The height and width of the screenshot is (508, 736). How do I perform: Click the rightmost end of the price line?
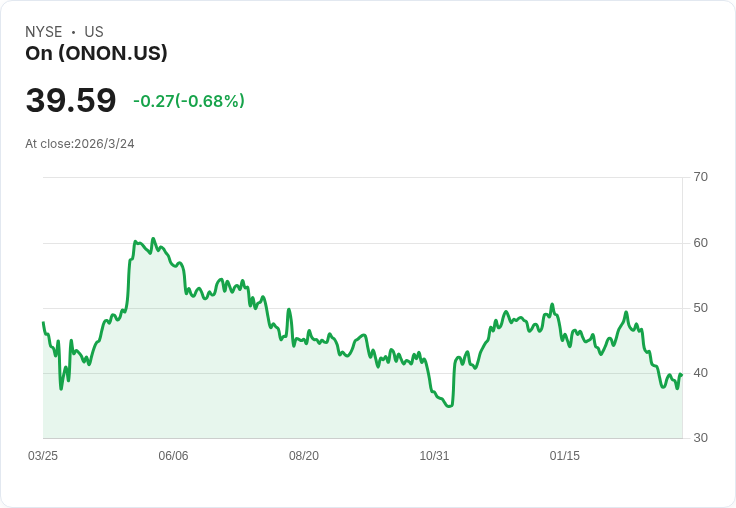click(x=681, y=375)
